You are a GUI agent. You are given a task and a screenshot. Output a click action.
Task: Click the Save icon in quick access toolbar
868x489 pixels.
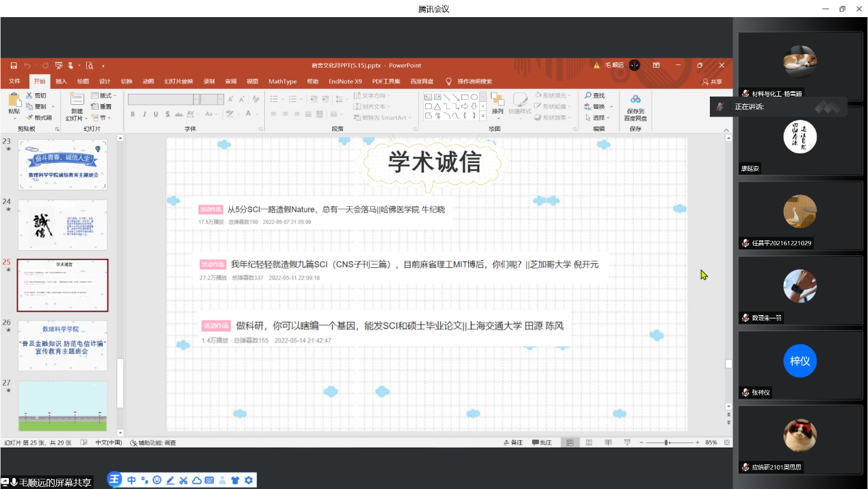[x=13, y=66]
